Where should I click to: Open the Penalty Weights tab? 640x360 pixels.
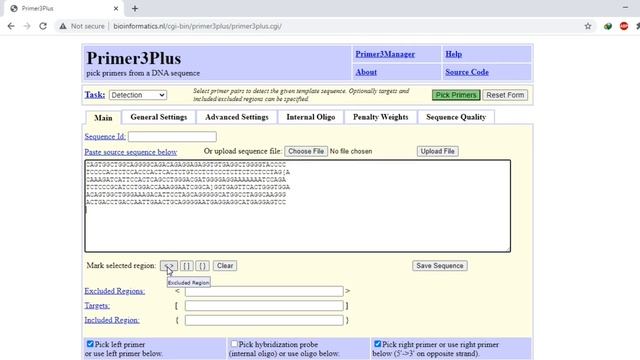[380, 117]
